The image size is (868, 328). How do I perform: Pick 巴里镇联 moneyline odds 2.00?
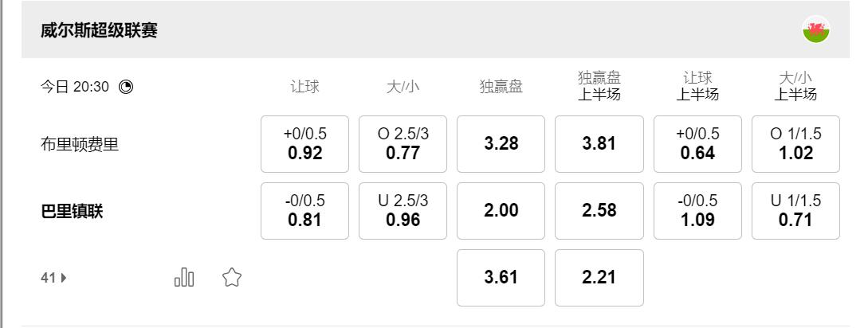click(x=501, y=211)
